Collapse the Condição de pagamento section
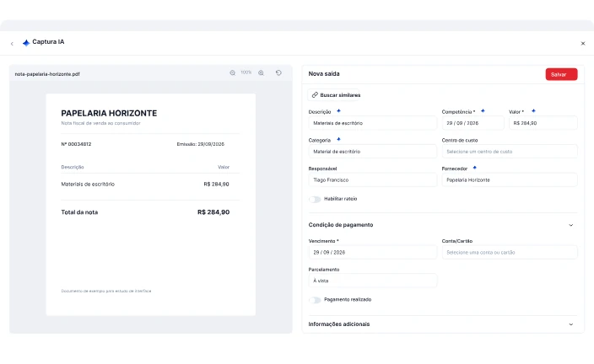Viewport: 594px width, 364px height. (571, 225)
